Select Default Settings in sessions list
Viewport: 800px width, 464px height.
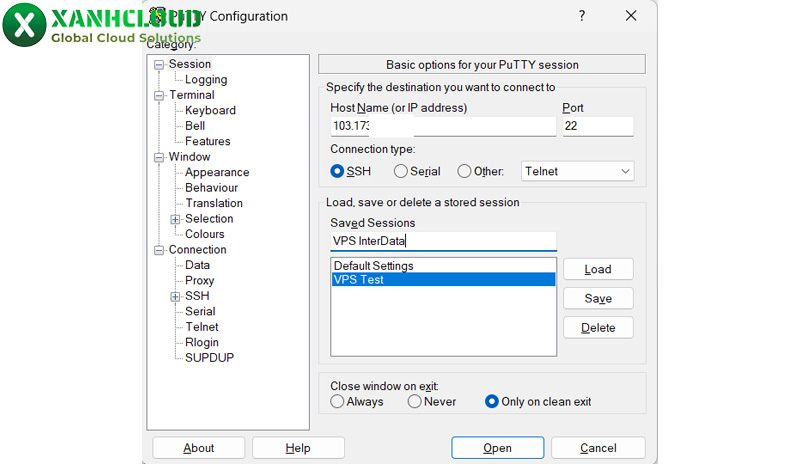443,265
